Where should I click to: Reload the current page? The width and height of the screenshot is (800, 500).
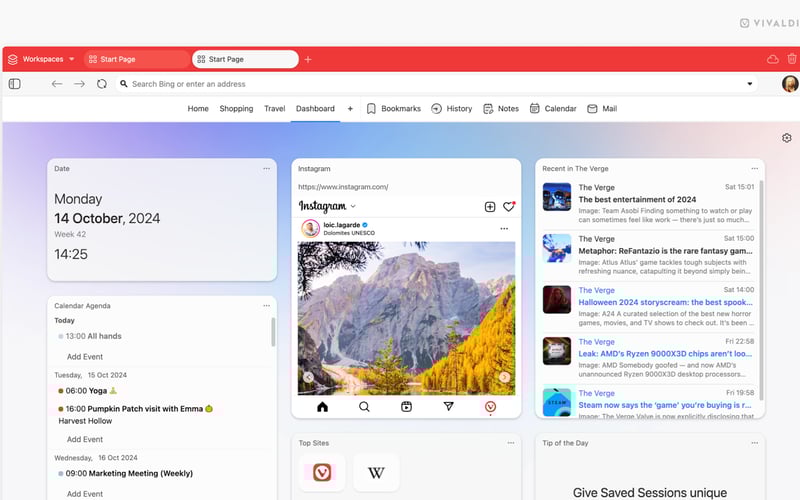click(102, 84)
